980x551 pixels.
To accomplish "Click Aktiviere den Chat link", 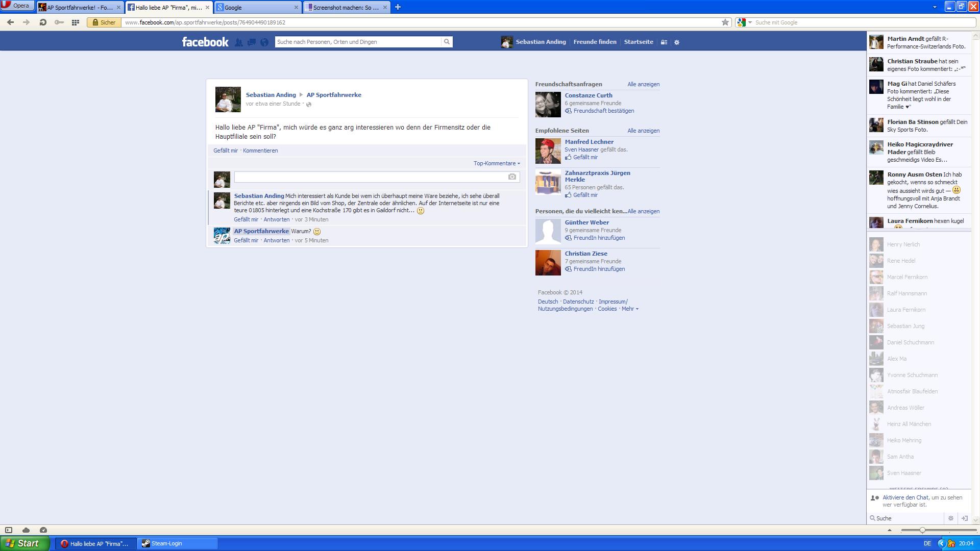I will [905, 497].
